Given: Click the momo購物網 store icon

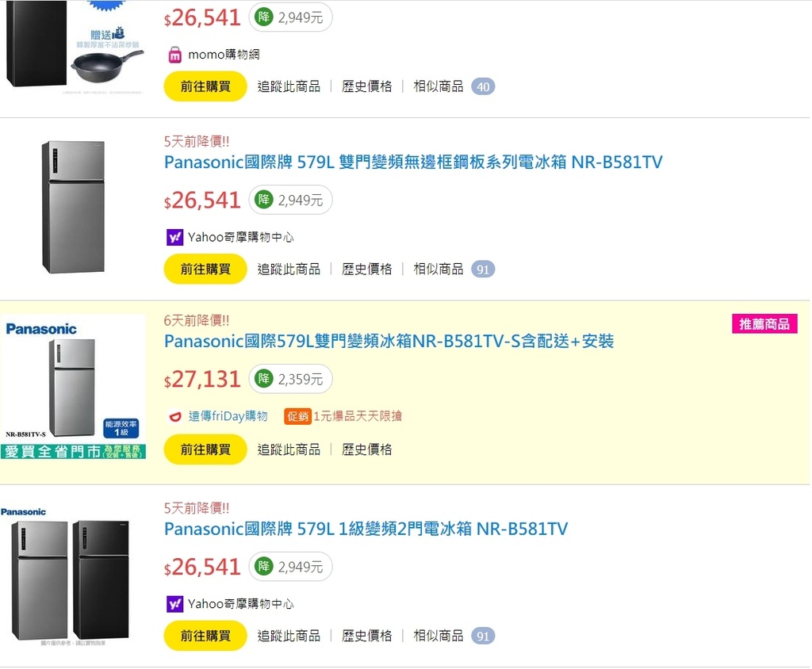Looking at the screenshot, I should [175, 55].
